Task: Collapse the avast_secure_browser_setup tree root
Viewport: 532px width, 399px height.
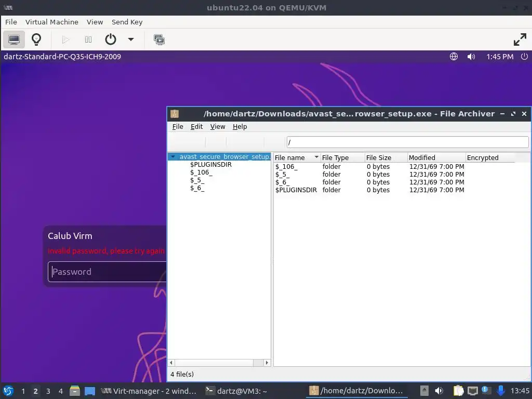Action: [x=173, y=157]
